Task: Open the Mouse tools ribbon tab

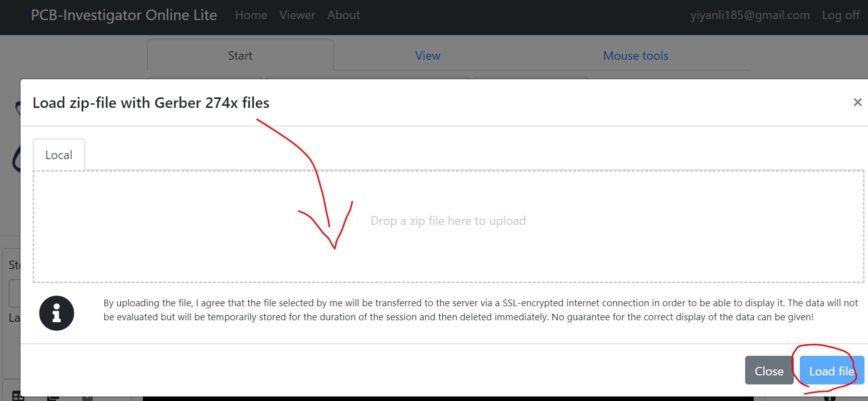Action: [x=635, y=56]
